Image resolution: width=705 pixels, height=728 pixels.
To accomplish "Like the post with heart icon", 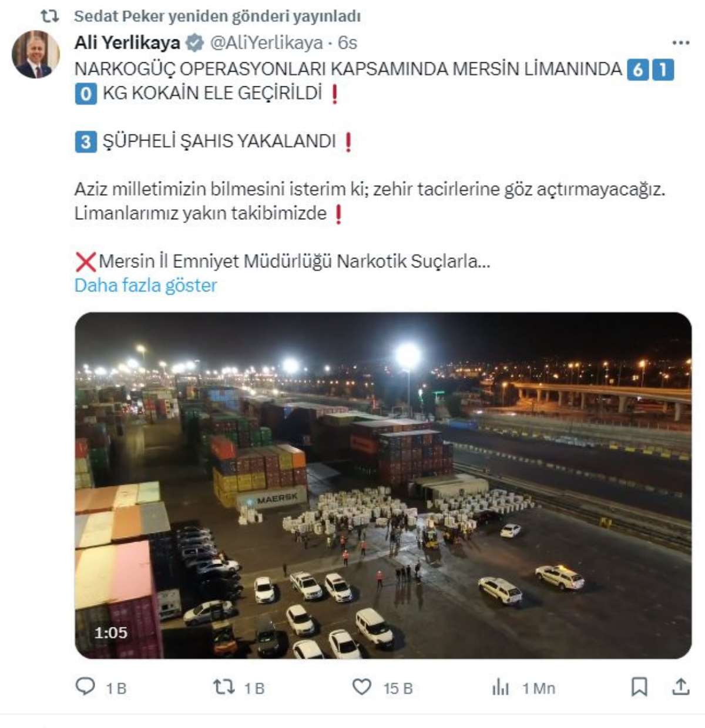I will (362, 686).
